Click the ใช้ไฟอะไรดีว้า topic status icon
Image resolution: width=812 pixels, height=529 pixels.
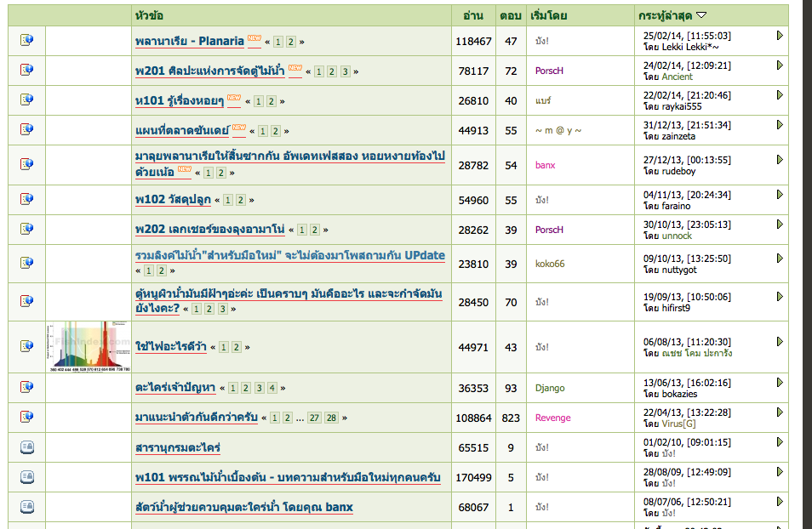26,346
